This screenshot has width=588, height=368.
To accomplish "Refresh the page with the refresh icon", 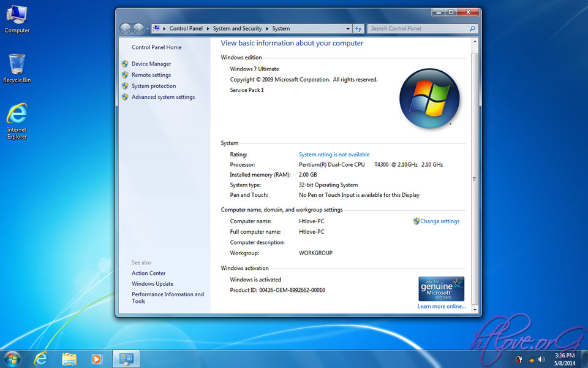I will click(358, 28).
